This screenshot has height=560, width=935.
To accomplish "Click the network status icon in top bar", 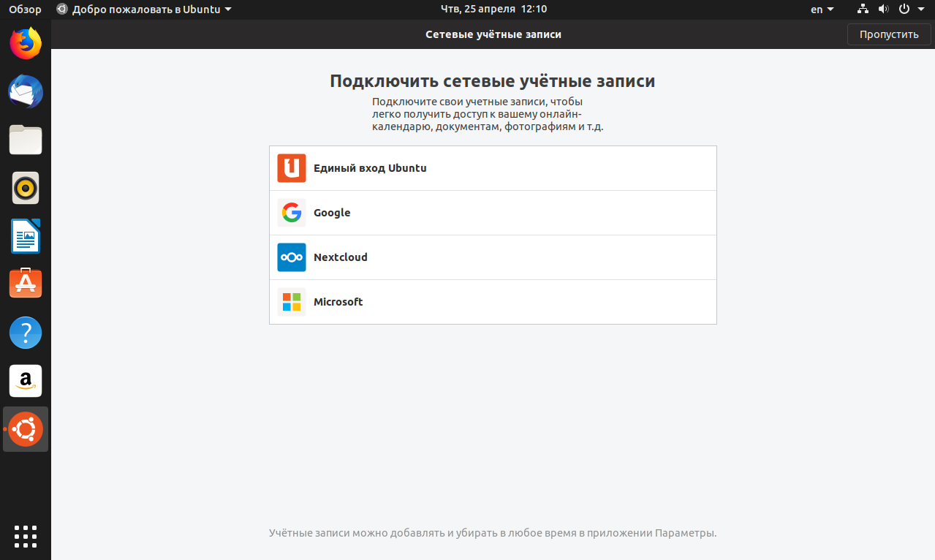I will (x=863, y=10).
